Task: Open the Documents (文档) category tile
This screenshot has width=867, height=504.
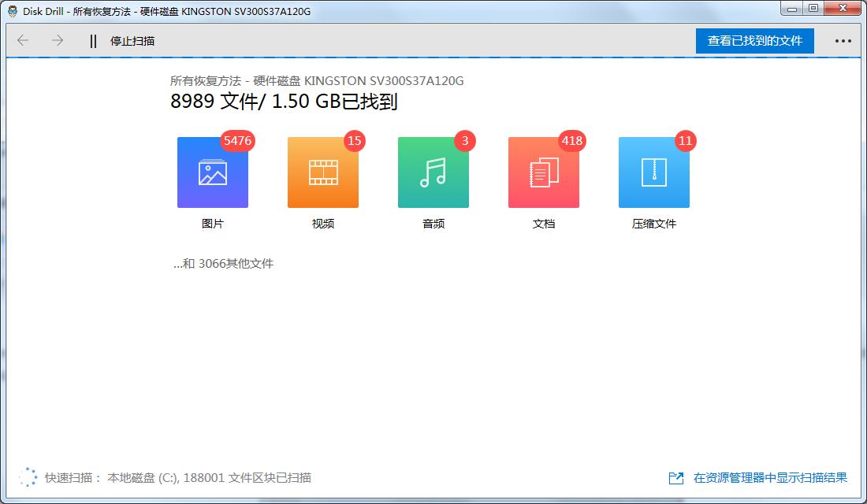Action: coord(544,172)
